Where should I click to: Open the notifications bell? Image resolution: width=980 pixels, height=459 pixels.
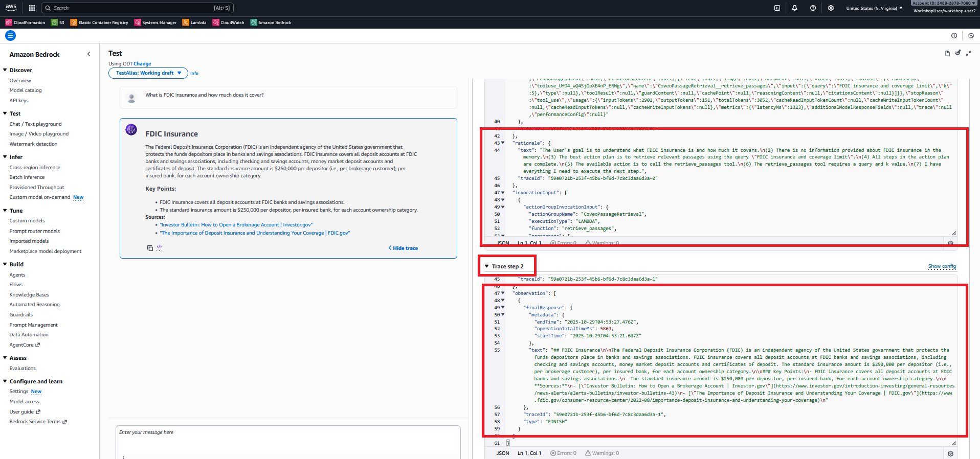794,8
